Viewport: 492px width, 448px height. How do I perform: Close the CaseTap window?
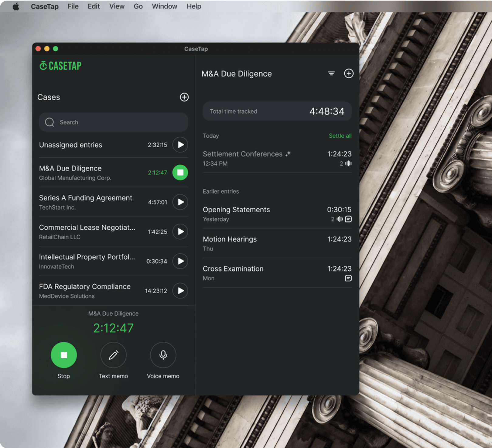click(38, 49)
